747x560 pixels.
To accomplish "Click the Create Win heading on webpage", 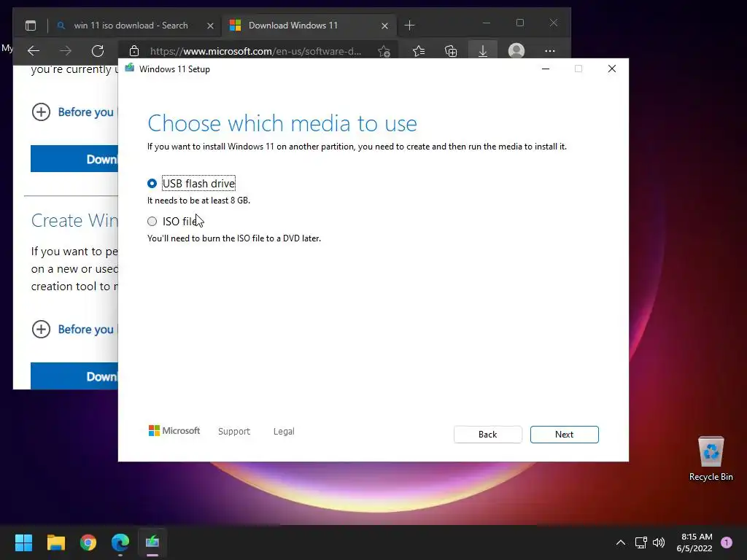I will [74, 220].
